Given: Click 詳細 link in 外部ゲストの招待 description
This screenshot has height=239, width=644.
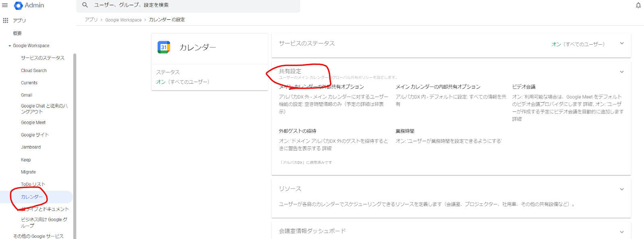Looking at the screenshot, I should tap(326, 148).
